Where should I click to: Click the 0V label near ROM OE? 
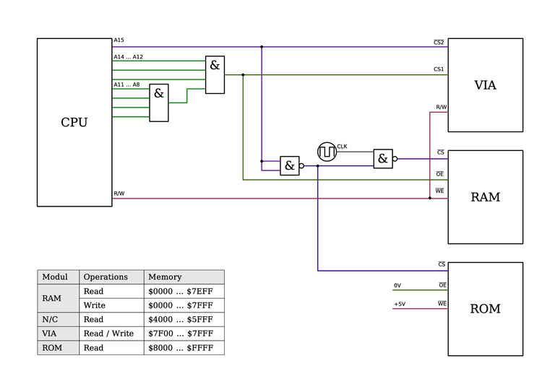(x=397, y=286)
